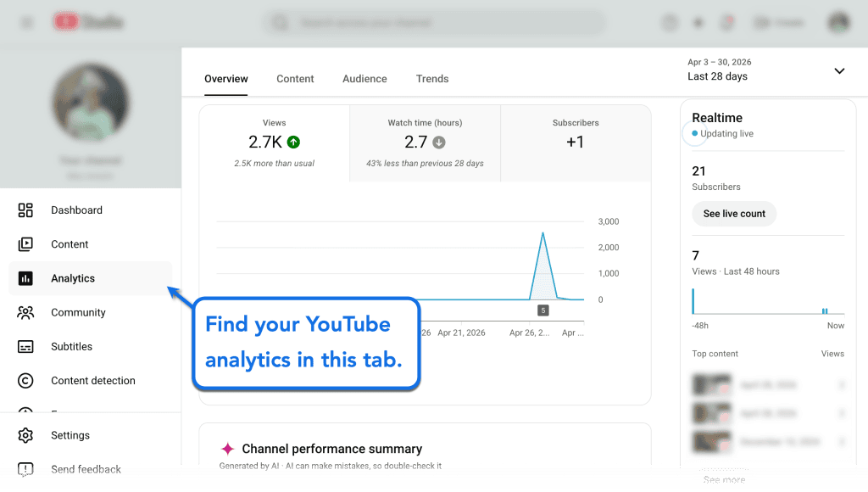
Task: Click the 'Apr 21, 2026' axis label
Action: coord(461,333)
